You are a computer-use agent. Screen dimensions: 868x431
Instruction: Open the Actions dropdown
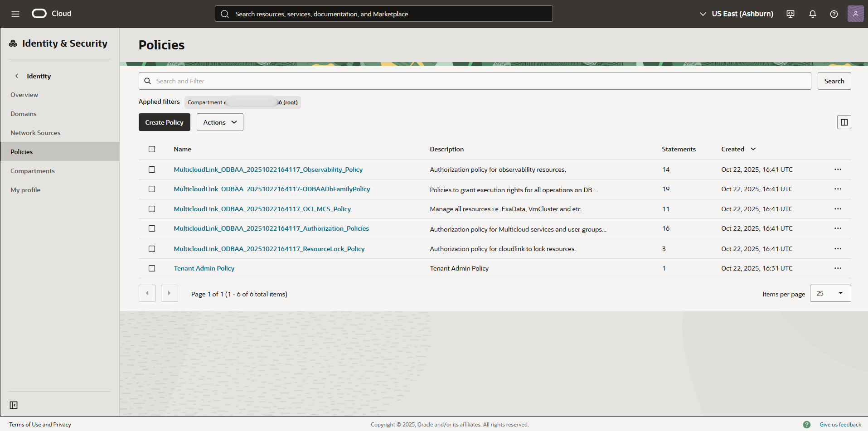pyautogui.click(x=219, y=122)
